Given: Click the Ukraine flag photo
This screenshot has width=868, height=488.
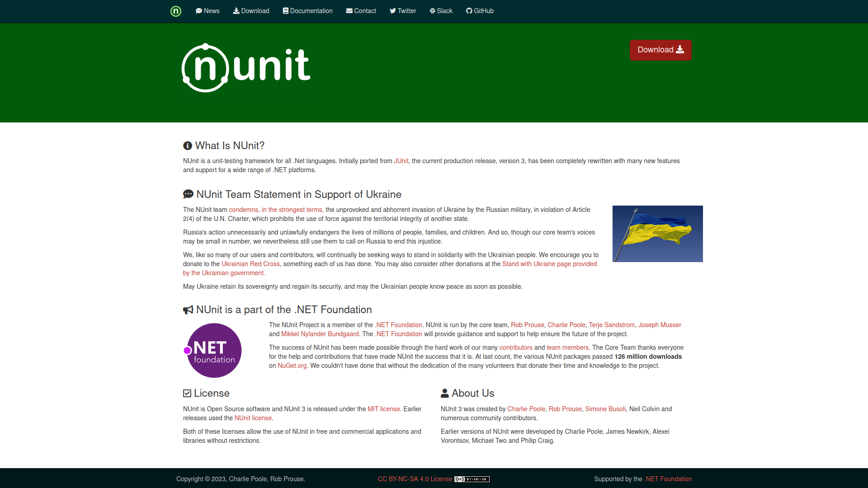Looking at the screenshot, I should (x=657, y=234).
